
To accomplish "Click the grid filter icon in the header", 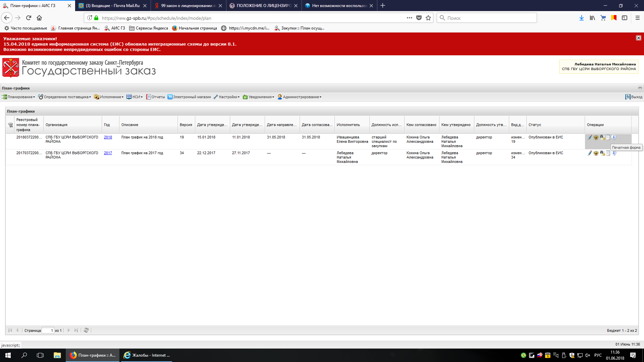I will (x=10, y=125).
